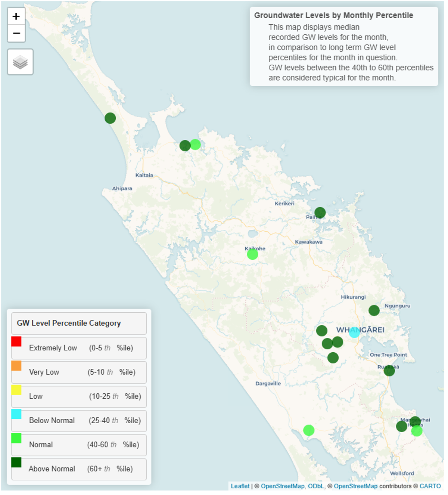Open the ODbL license link
448x495 pixels.
(316, 486)
